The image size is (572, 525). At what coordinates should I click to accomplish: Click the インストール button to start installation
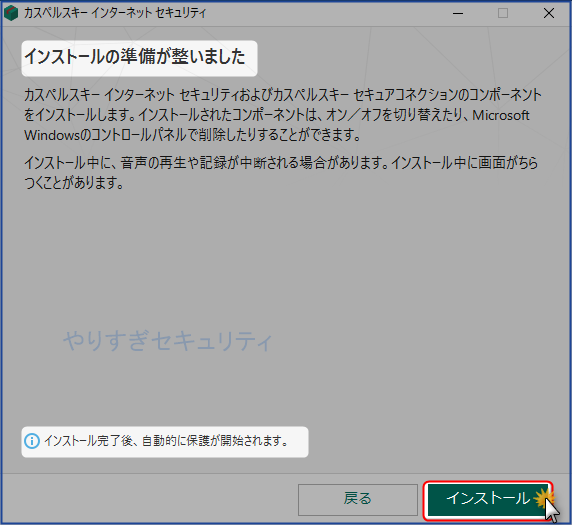488,499
